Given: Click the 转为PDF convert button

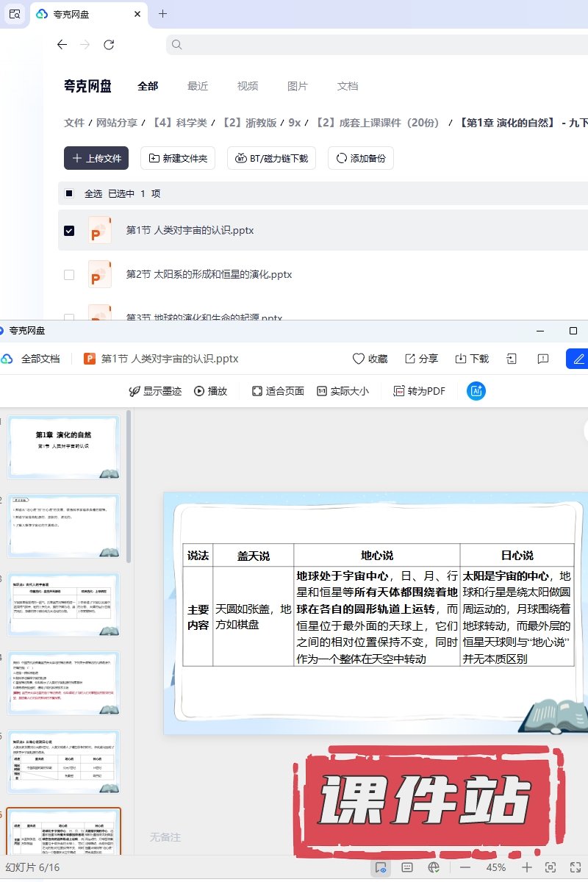Looking at the screenshot, I should [419, 391].
